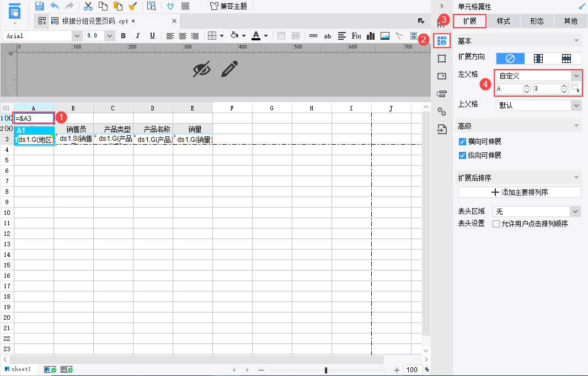This screenshot has width=588, height=376.
Task: Center align the cell text
Action: pyautogui.click(x=183, y=36)
